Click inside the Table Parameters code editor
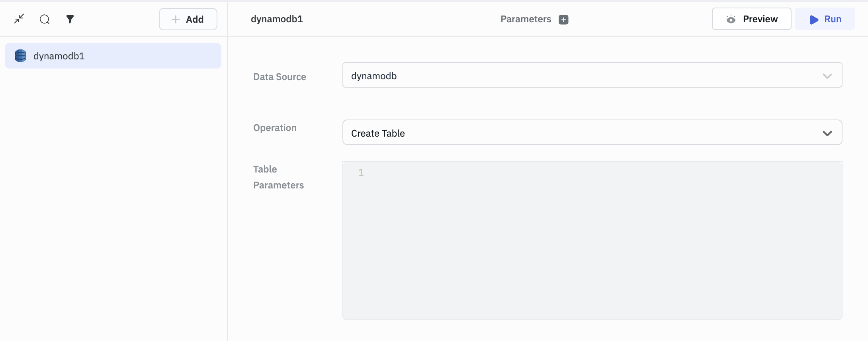 click(597, 239)
